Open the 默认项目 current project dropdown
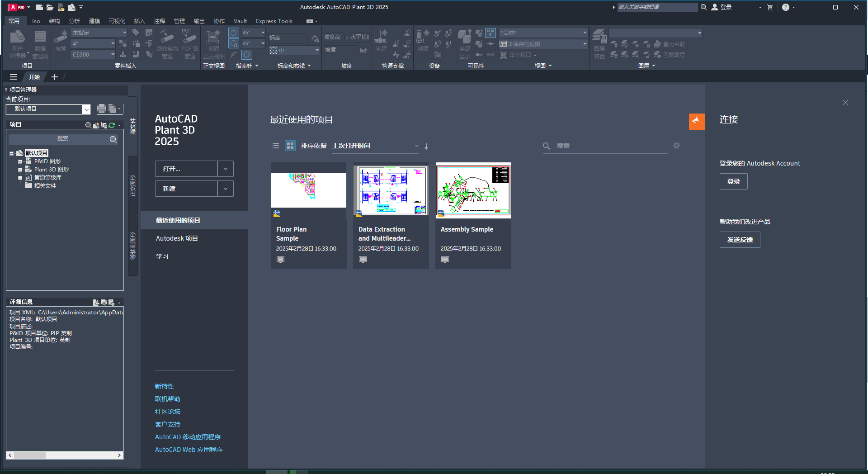The image size is (868, 474). [48, 109]
